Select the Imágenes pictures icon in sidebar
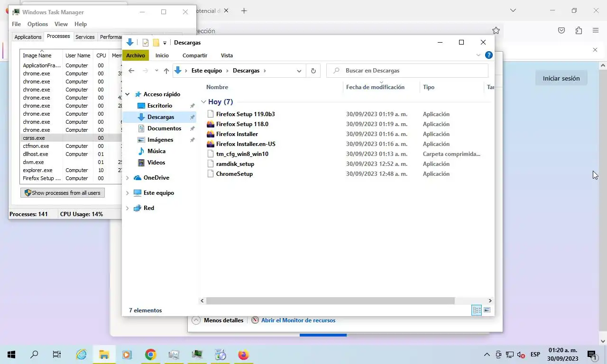The width and height of the screenshot is (607, 364). 141,140
